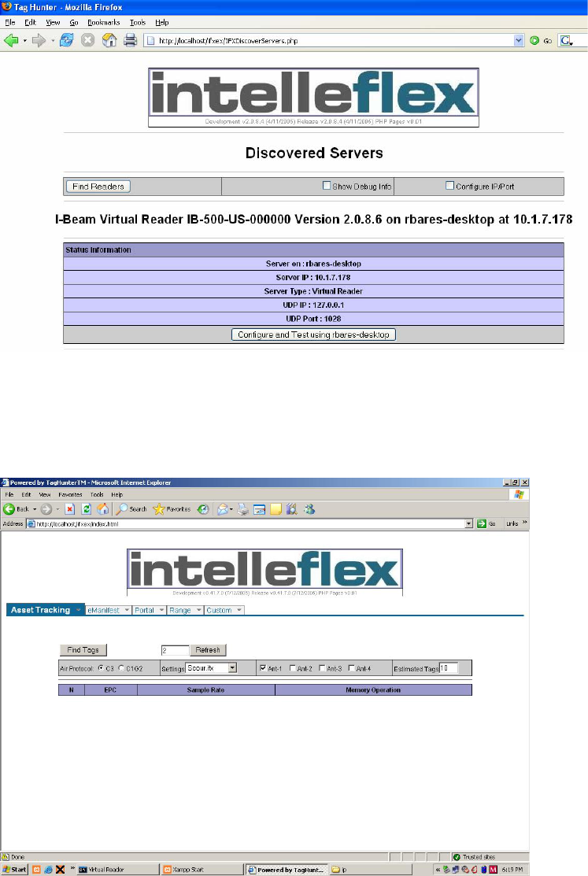Go to Firefox Home page
Image resolution: width=588 pixels, height=876 pixels.
tap(109, 40)
